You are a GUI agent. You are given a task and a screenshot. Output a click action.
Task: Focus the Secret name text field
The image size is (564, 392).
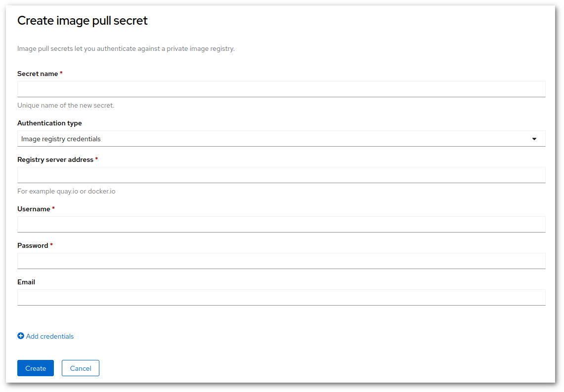(281, 89)
